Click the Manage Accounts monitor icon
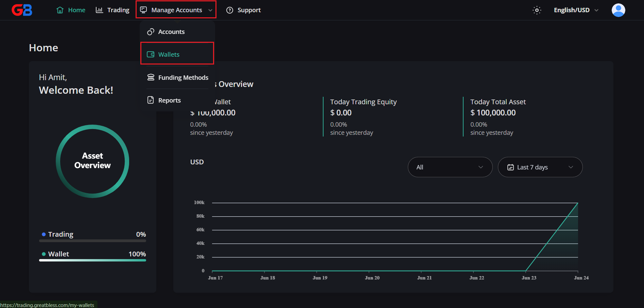Screen dimensions: 644x308 [144, 10]
